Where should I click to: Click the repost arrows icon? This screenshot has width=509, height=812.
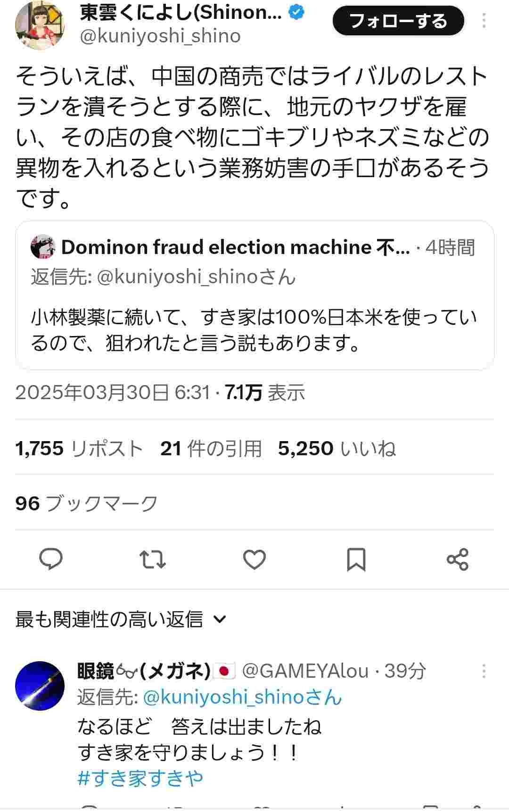pyautogui.click(x=153, y=559)
